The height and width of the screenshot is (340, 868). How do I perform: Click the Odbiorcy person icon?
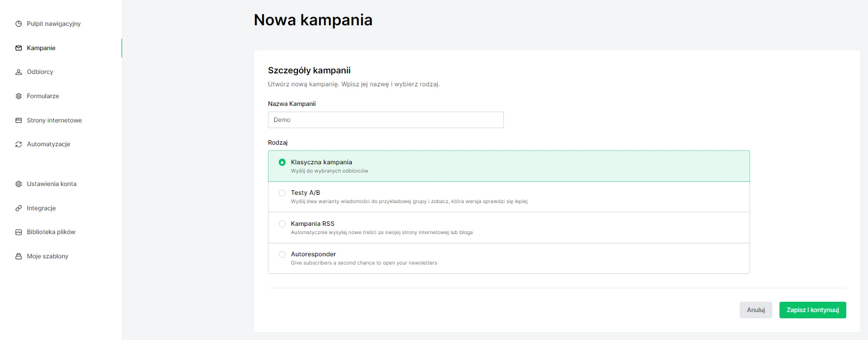19,72
